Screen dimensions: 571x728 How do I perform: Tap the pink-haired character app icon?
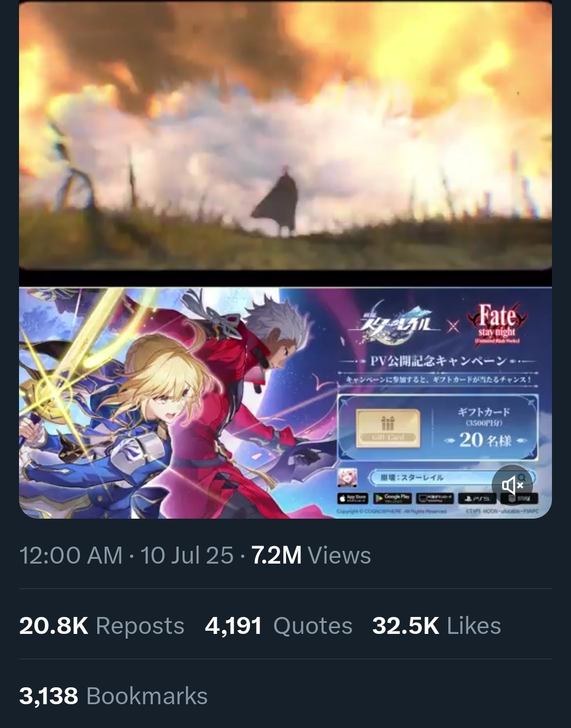tap(347, 477)
